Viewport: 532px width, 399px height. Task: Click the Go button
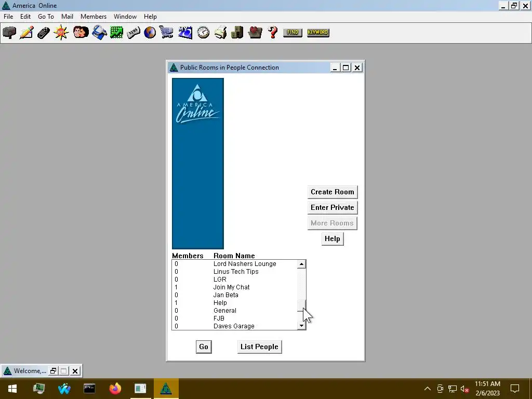(x=204, y=347)
